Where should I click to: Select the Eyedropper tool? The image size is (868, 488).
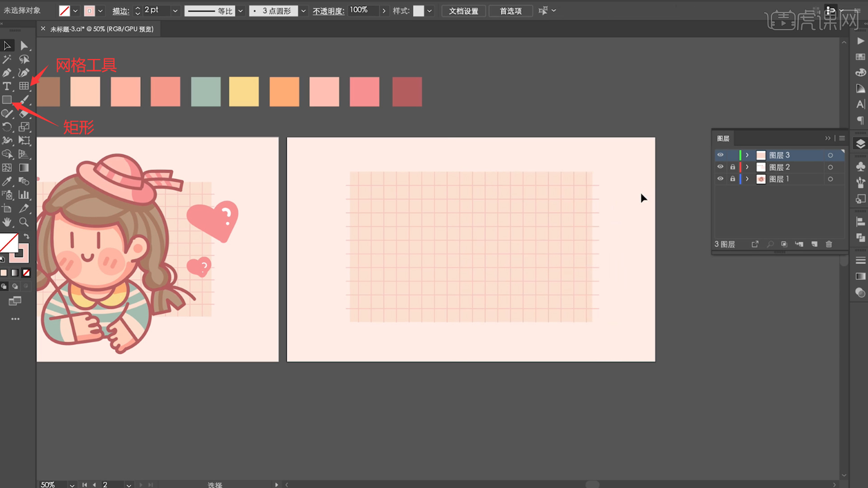pos(7,181)
